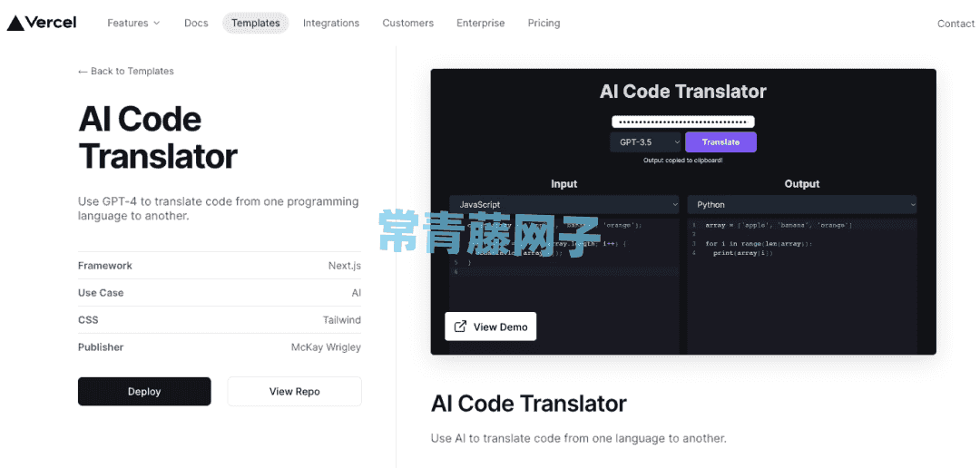Click the Tailwind CSS value
The height and width of the screenshot is (468, 980).
pos(342,320)
